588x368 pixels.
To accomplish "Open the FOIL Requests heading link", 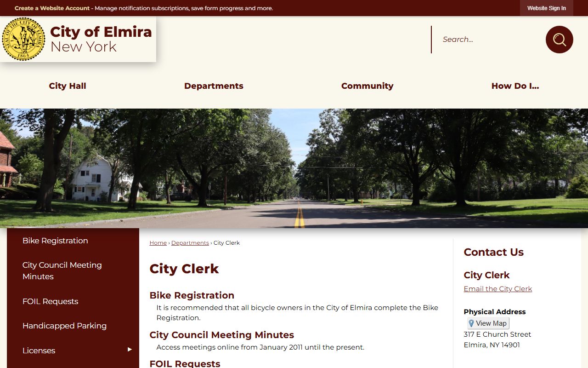I will point(185,363).
